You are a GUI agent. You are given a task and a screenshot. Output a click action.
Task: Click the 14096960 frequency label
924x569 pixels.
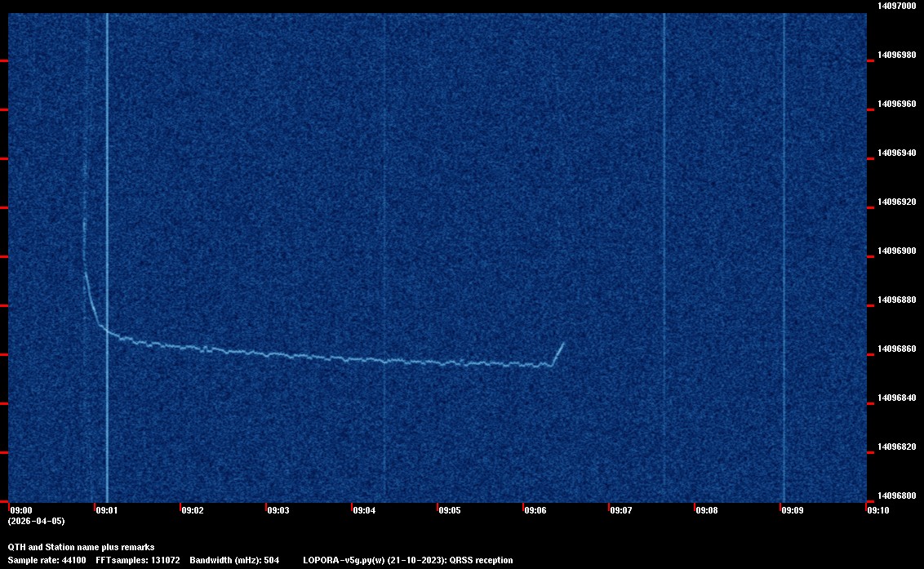coord(896,104)
